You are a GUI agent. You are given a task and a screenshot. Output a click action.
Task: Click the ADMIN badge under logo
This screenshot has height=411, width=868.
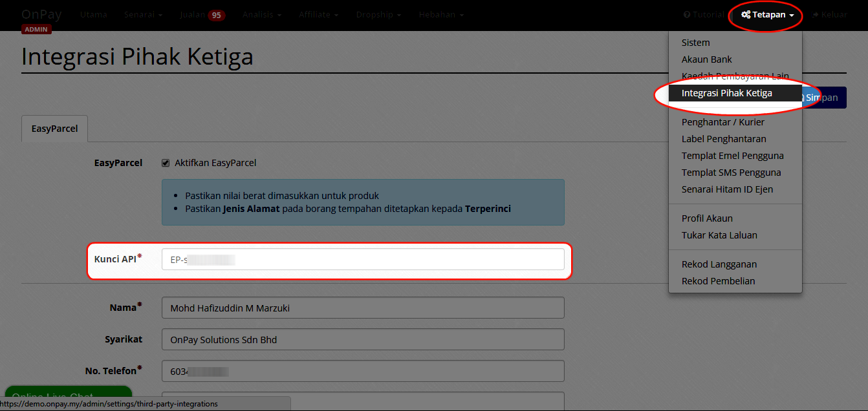(36, 29)
